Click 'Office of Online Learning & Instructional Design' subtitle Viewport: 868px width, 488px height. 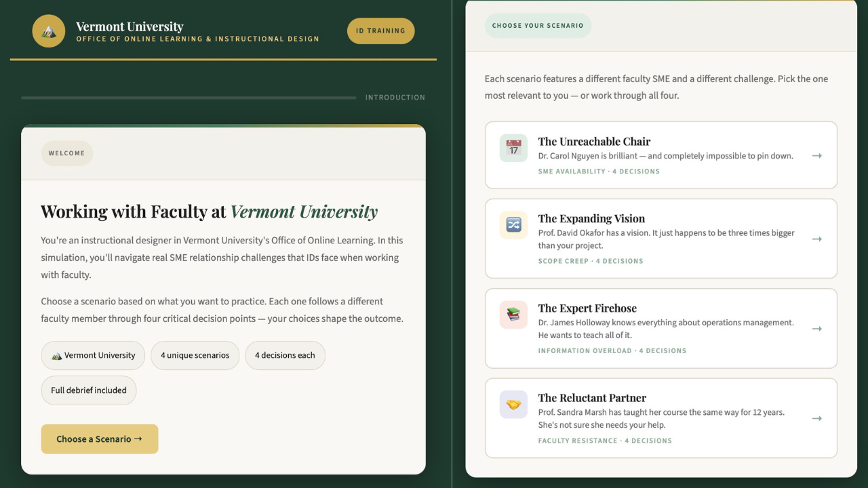tap(197, 39)
